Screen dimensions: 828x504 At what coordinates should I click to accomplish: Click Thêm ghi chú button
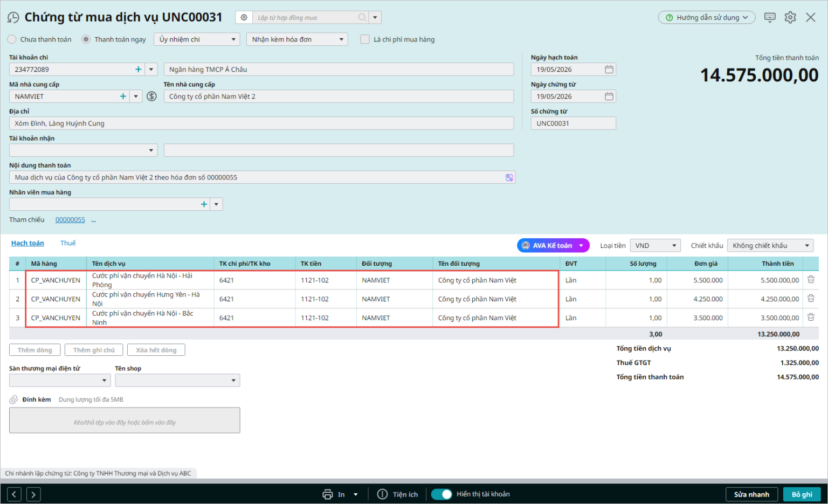(94, 350)
